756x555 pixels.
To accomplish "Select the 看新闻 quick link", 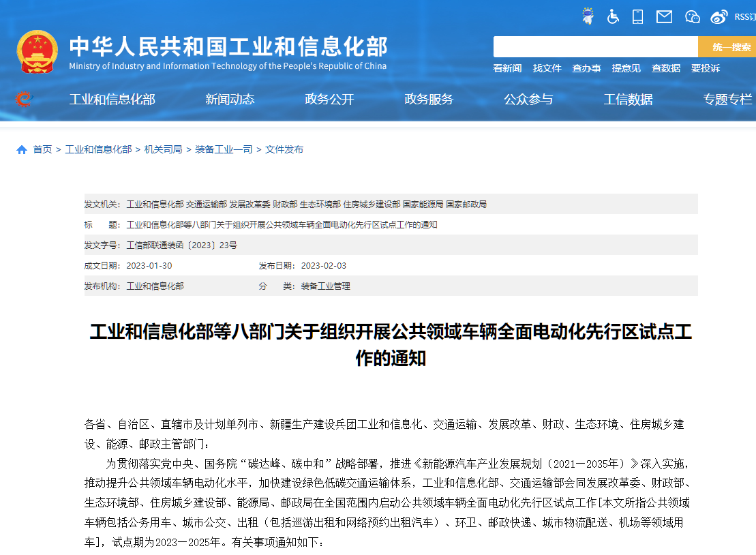I will [507, 68].
